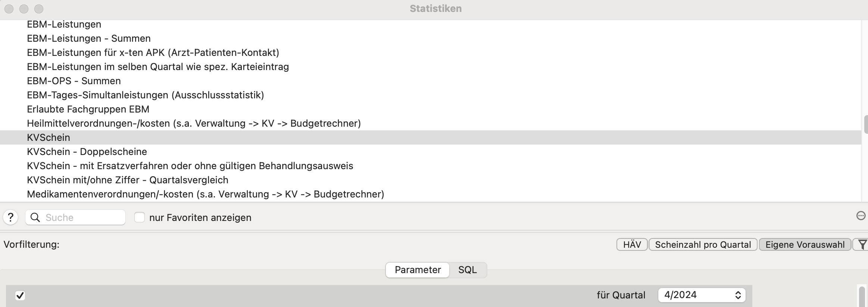Select the Parameter tab
Viewport: 868px width, 307px height.
[x=418, y=270]
